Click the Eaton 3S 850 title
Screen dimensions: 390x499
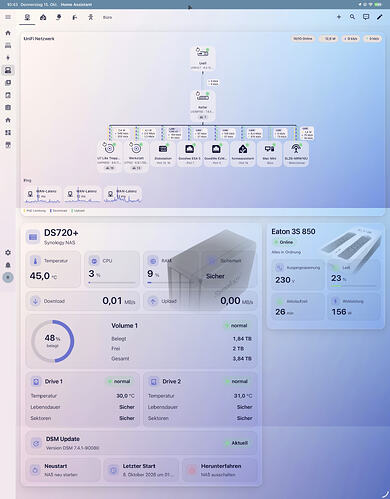pyautogui.click(x=293, y=231)
